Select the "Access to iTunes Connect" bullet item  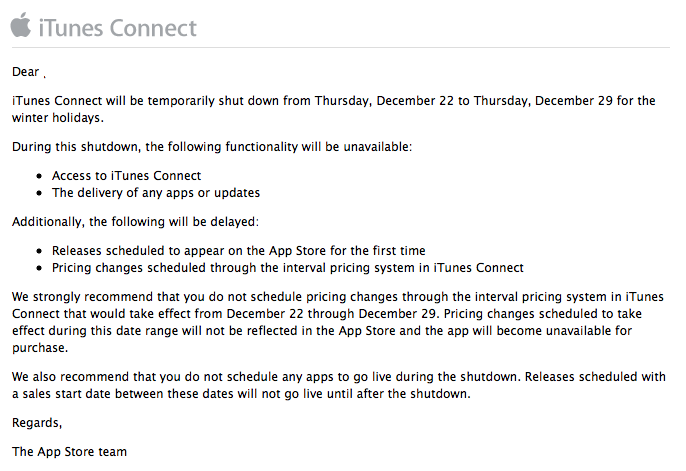point(126,176)
